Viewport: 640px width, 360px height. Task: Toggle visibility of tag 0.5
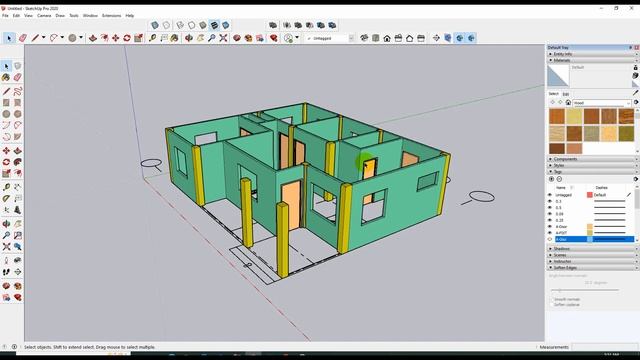point(550,208)
